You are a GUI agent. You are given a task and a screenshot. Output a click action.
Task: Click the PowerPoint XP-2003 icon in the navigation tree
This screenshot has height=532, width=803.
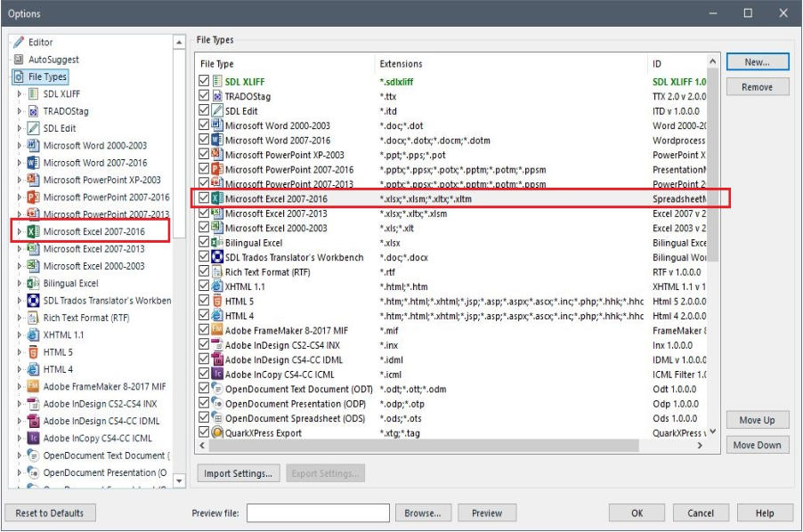pos(33,180)
